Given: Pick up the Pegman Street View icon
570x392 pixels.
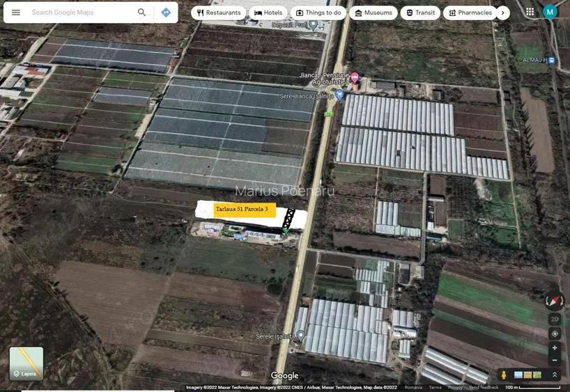Looking at the screenshot, I should [504, 375].
